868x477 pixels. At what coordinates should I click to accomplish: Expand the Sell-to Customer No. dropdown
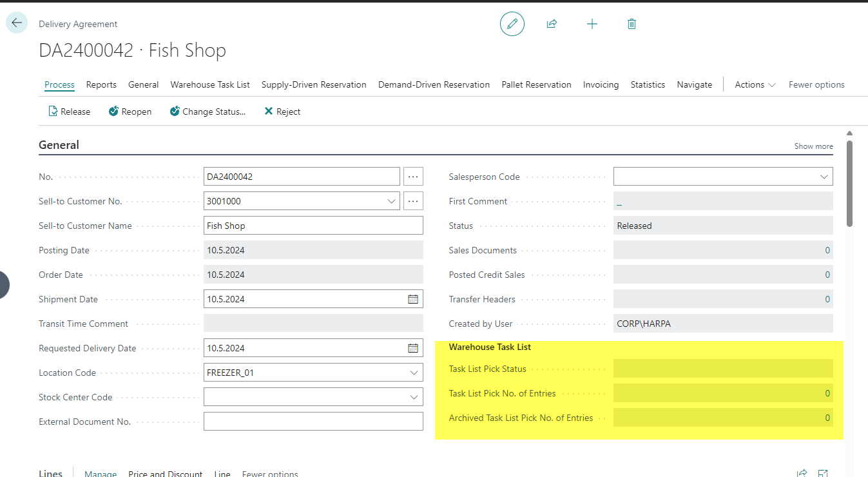[391, 201]
